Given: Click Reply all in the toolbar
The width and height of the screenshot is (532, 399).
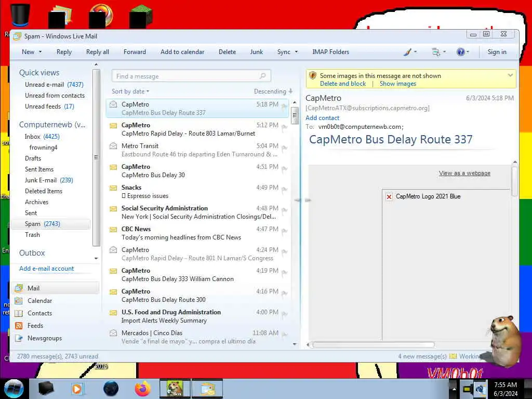Looking at the screenshot, I should [98, 52].
